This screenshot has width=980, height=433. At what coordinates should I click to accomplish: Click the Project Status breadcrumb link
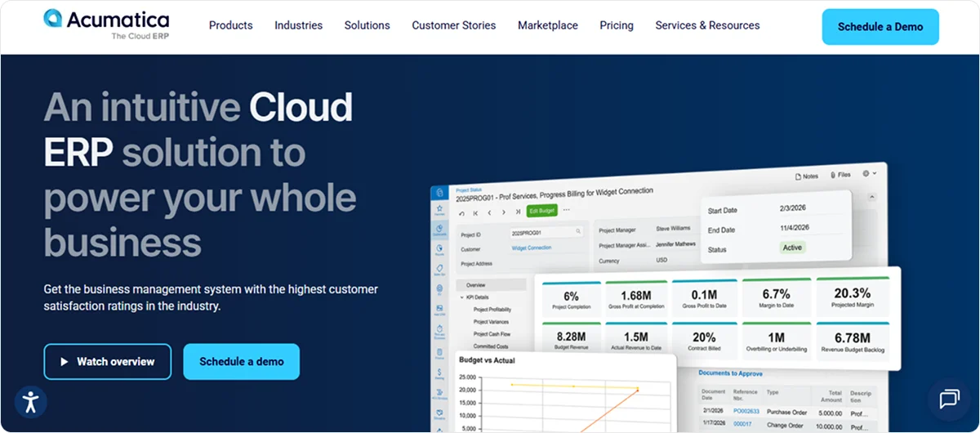click(469, 190)
